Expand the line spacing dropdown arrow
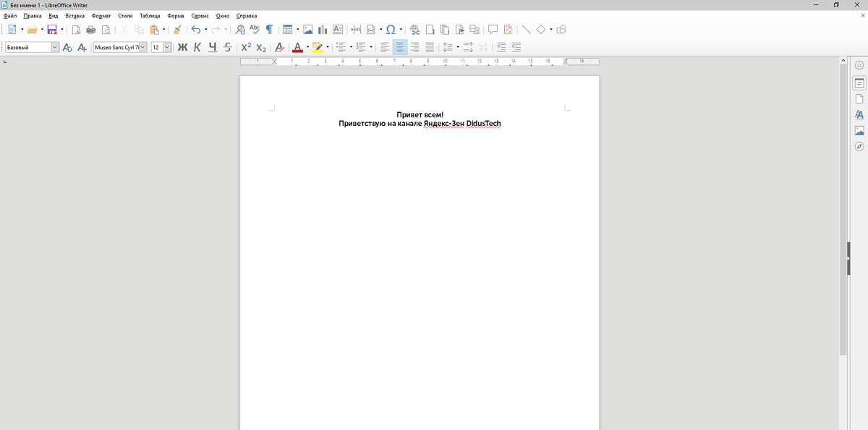Screen dimensions: 868x430 pyautogui.click(x=457, y=47)
